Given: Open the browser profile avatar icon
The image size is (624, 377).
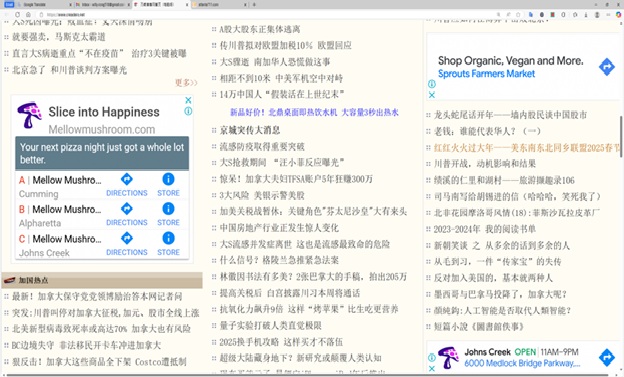Looking at the screenshot, I should pos(597,14).
